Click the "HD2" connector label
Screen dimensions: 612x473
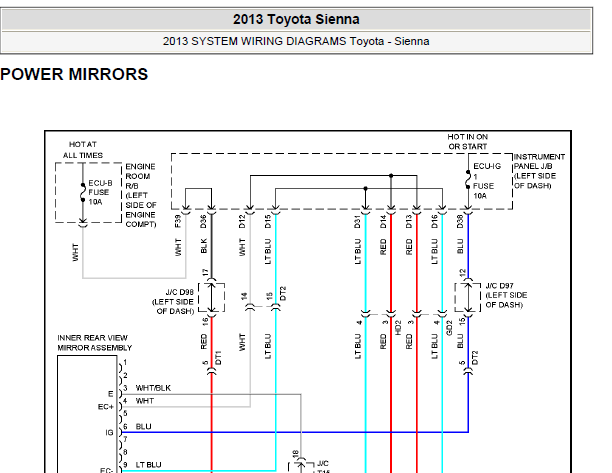pos(398,328)
